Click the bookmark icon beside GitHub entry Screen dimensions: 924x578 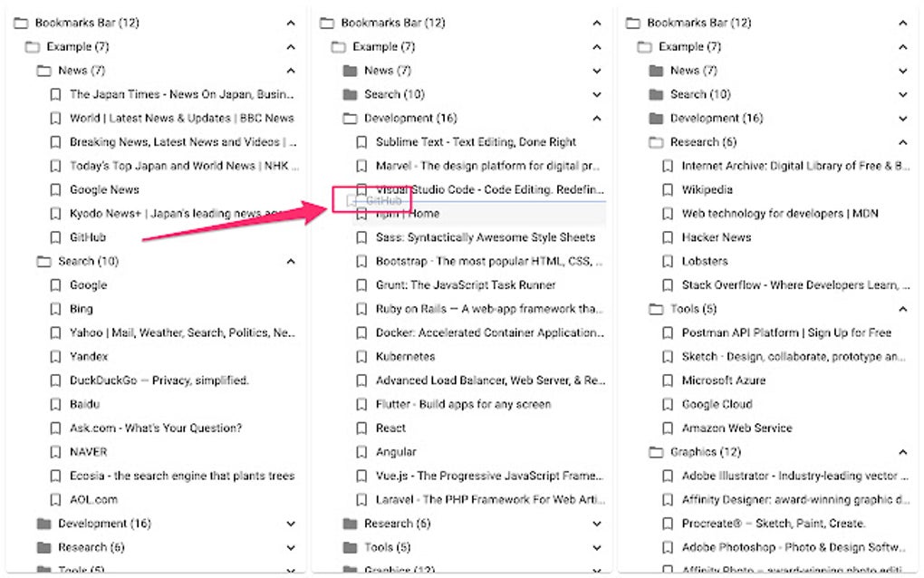[x=55, y=237]
